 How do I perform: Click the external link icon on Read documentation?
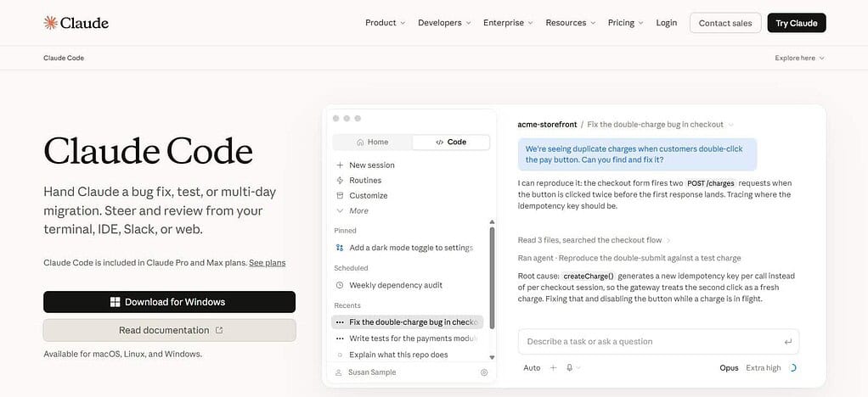(218, 330)
